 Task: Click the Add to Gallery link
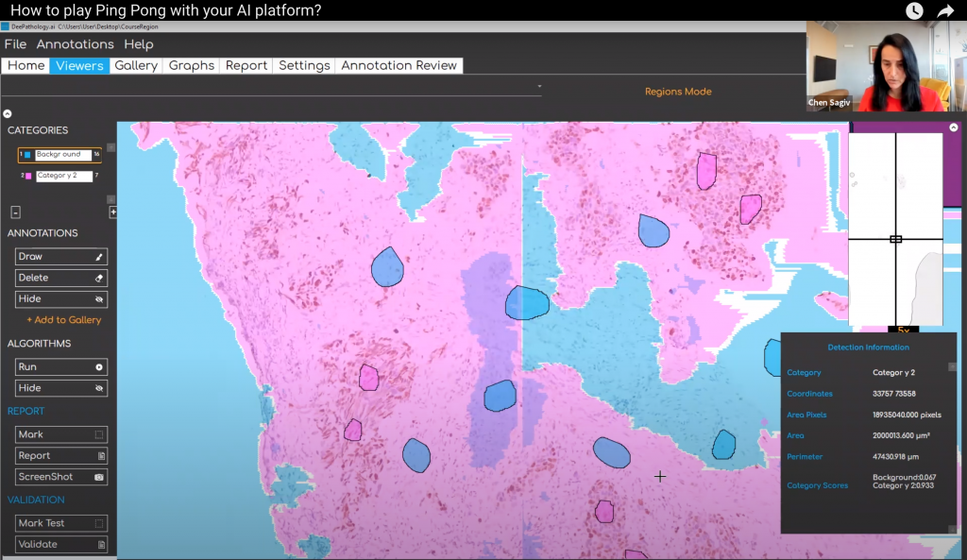click(63, 320)
